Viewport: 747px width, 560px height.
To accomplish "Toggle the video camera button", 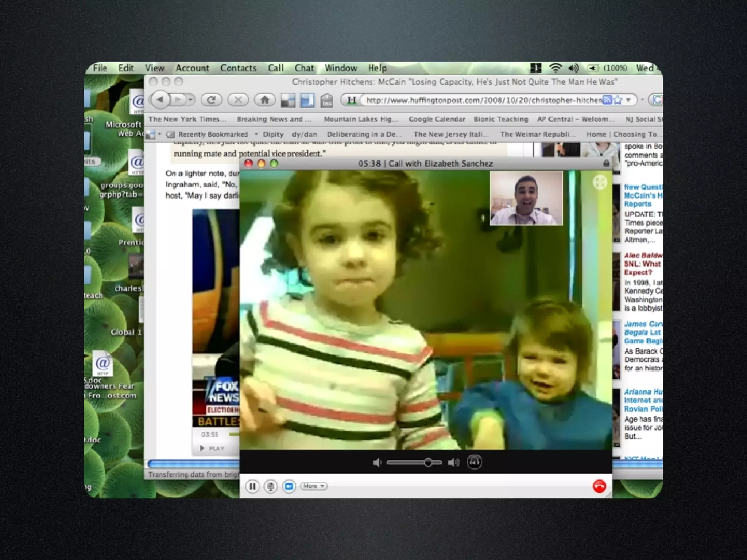I will [x=289, y=486].
